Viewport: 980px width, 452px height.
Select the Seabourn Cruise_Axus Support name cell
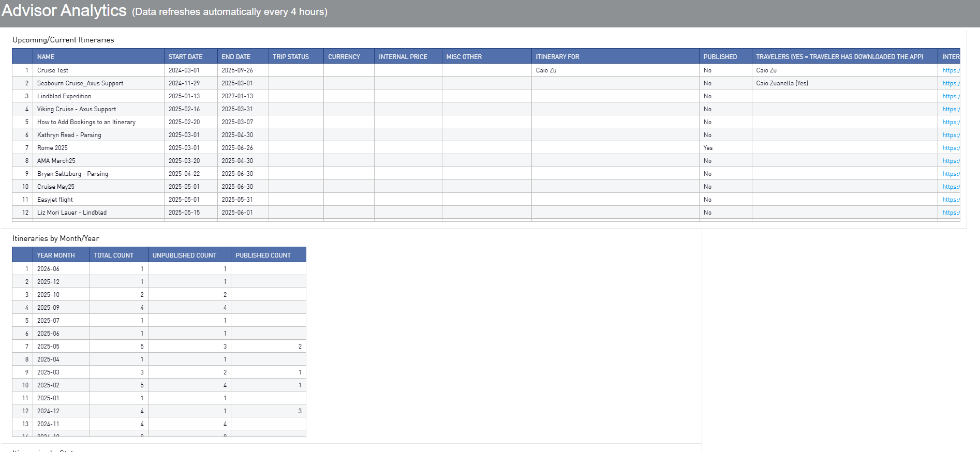point(80,83)
